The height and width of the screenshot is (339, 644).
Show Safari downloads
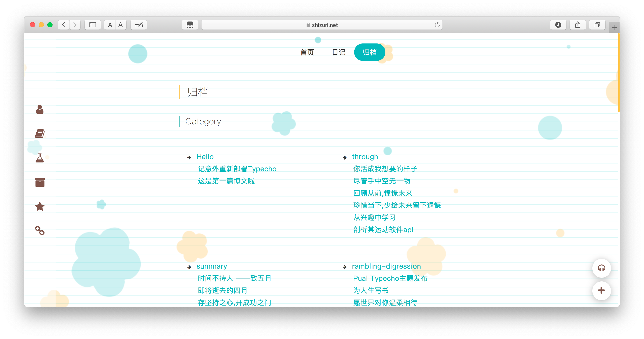558,25
